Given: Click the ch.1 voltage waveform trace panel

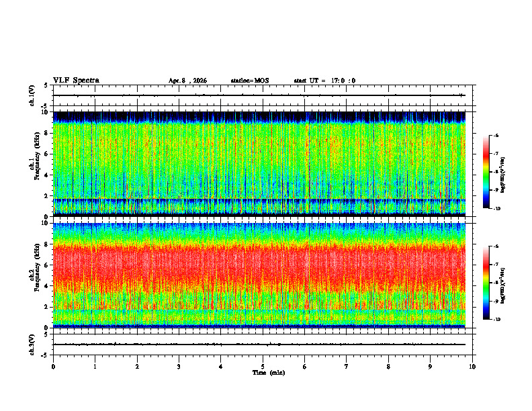Looking at the screenshot, I should click(x=263, y=95).
